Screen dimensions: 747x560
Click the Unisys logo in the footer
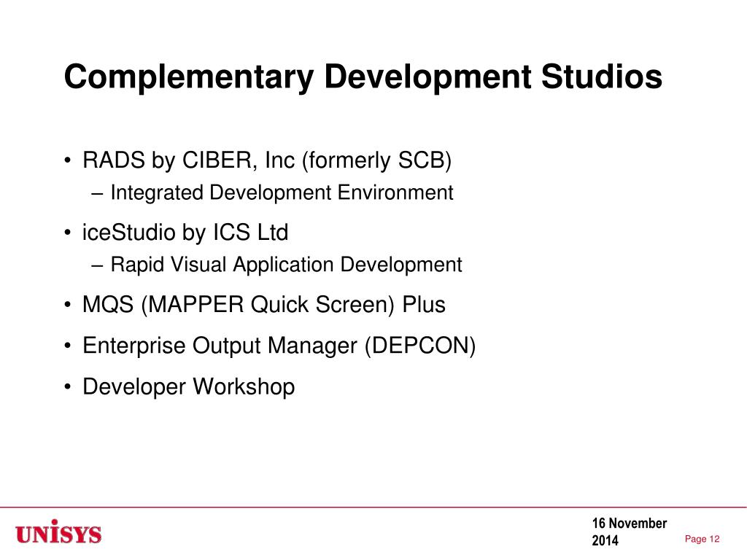coord(58,532)
